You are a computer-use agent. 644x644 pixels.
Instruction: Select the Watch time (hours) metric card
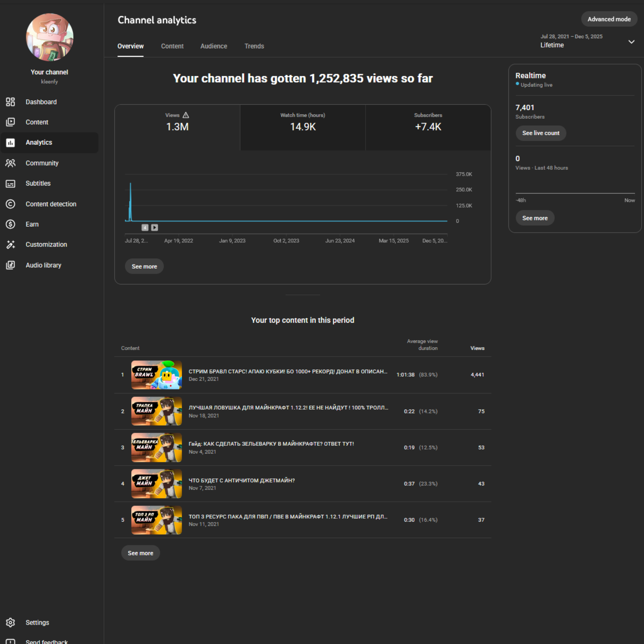(303, 127)
